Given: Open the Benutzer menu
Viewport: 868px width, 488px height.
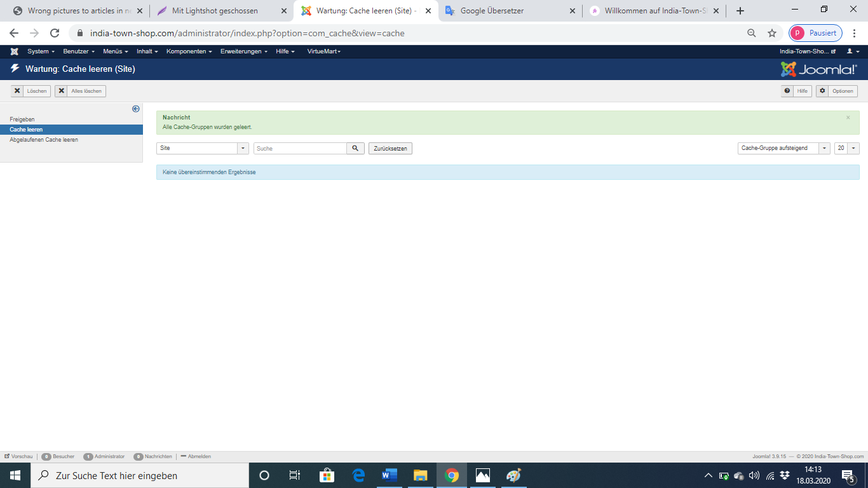Looking at the screenshot, I should point(79,51).
